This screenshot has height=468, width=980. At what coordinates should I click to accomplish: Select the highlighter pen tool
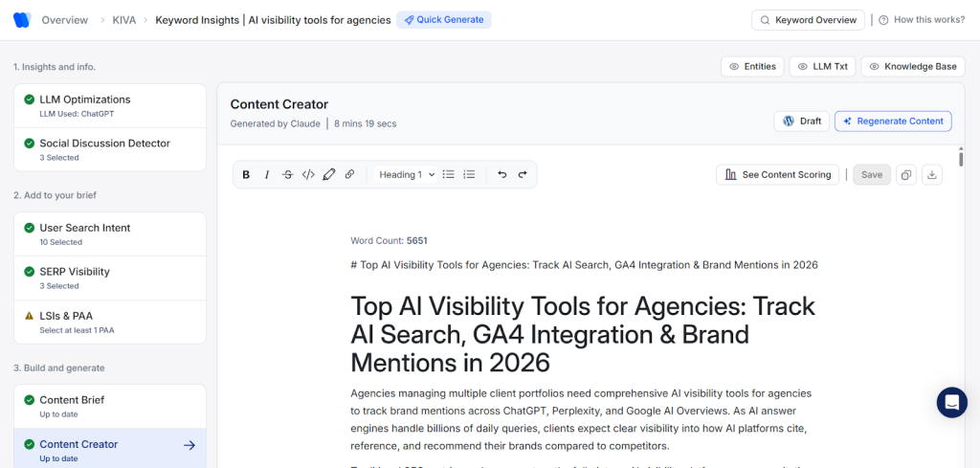(329, 175)
